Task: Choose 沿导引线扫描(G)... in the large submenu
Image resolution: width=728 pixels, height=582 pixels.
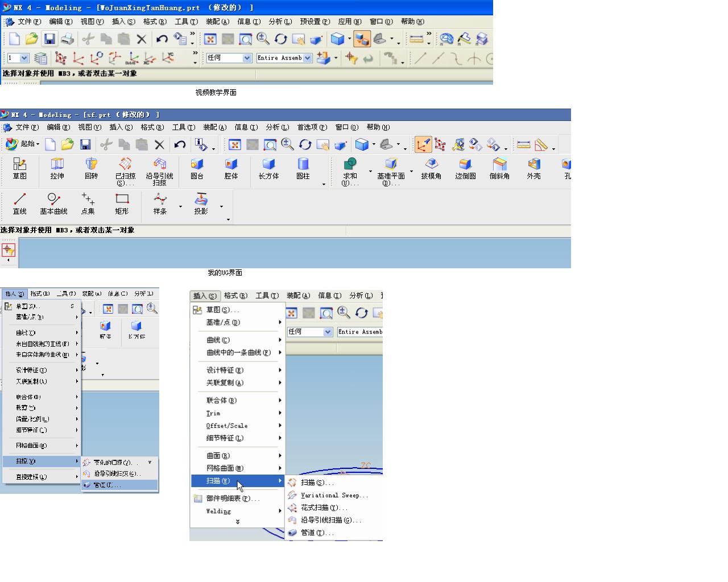Action: click(x=333, y=521)
